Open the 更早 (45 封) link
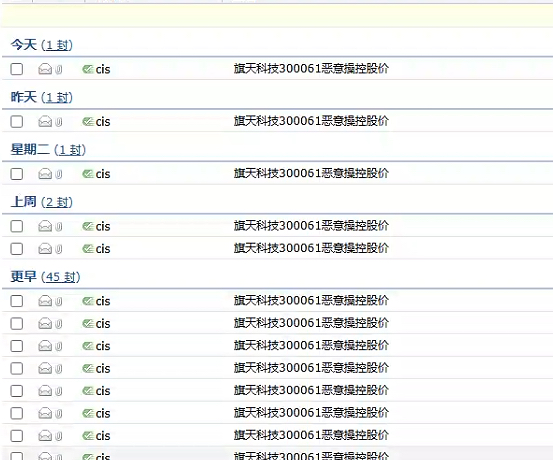This screenshot has width=553, height=460. pyautogui.click(x=61, y=277)
